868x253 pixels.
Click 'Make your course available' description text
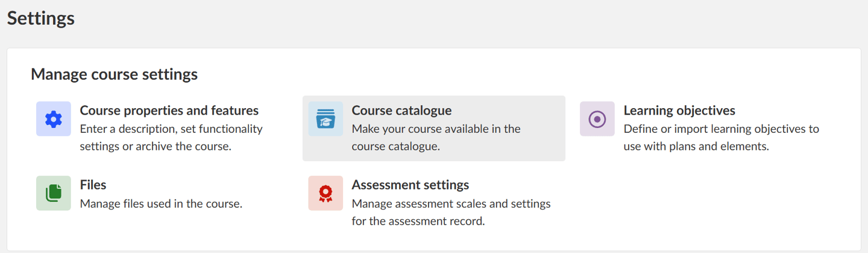coord(436,129)
